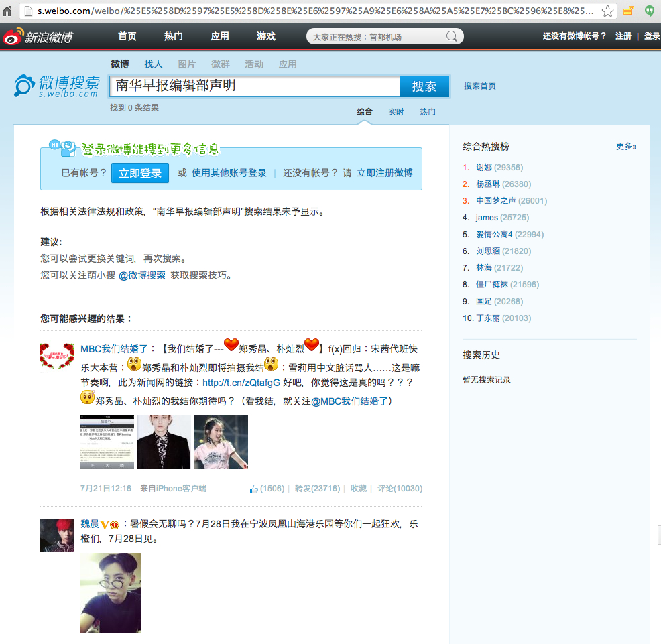Click the 立即登录 button
The width and height of the screenshot is (661, 644).
(x=140, y=173)
